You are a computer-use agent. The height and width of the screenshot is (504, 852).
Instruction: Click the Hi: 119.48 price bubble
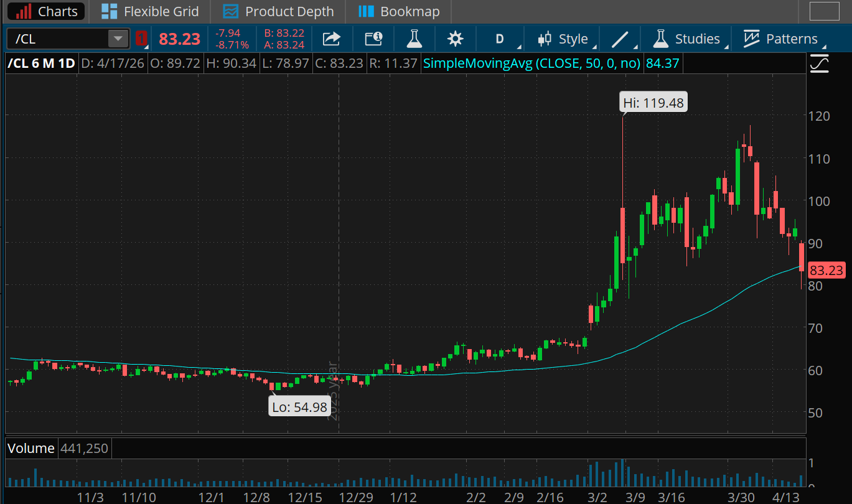point(654,103)
